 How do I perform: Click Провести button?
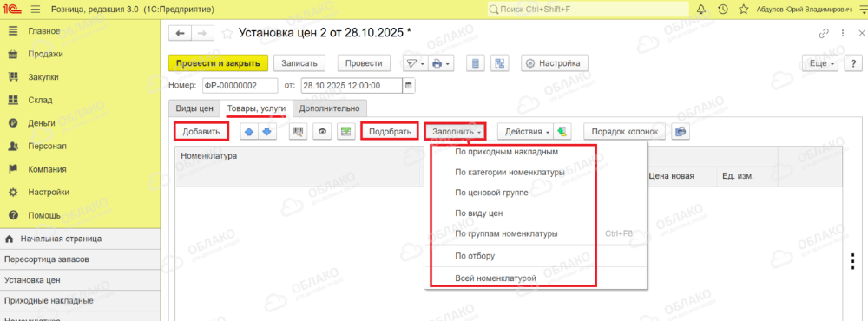[x=364, y=63]
